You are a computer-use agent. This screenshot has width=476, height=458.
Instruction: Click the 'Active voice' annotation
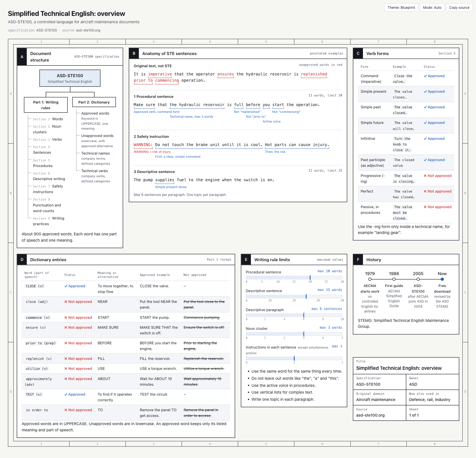coord(271,121)
